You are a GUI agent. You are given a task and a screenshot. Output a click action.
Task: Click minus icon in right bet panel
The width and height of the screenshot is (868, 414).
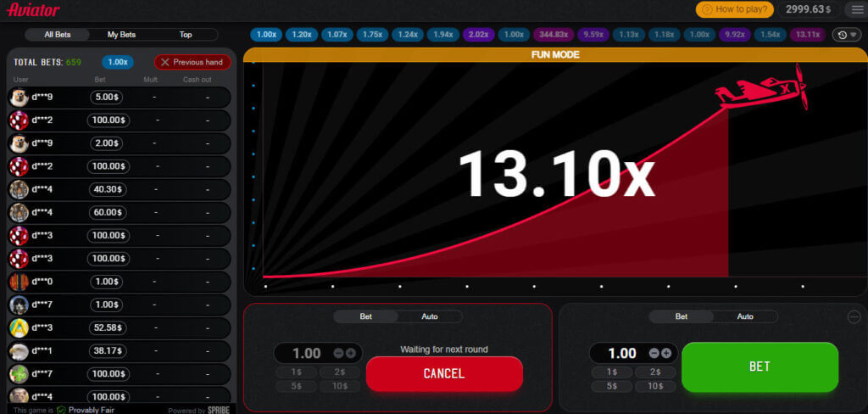click(x=654, y=353)
